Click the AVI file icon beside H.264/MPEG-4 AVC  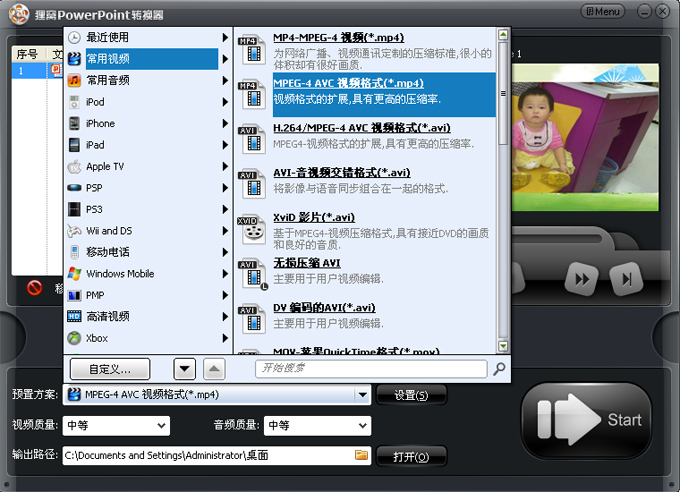pos(253,139)
